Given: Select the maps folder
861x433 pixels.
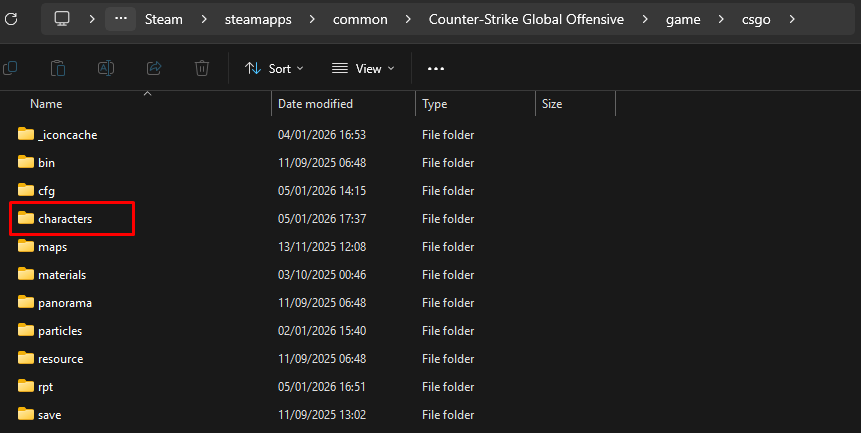Looking at the screenshot, I should coord(52,246).
